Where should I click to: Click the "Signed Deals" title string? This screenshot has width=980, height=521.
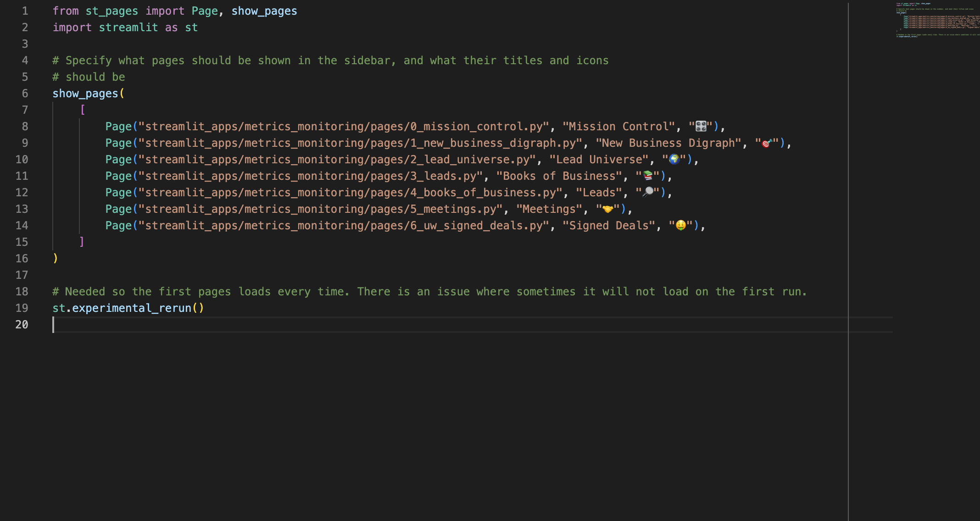click(x=609, y=226)
